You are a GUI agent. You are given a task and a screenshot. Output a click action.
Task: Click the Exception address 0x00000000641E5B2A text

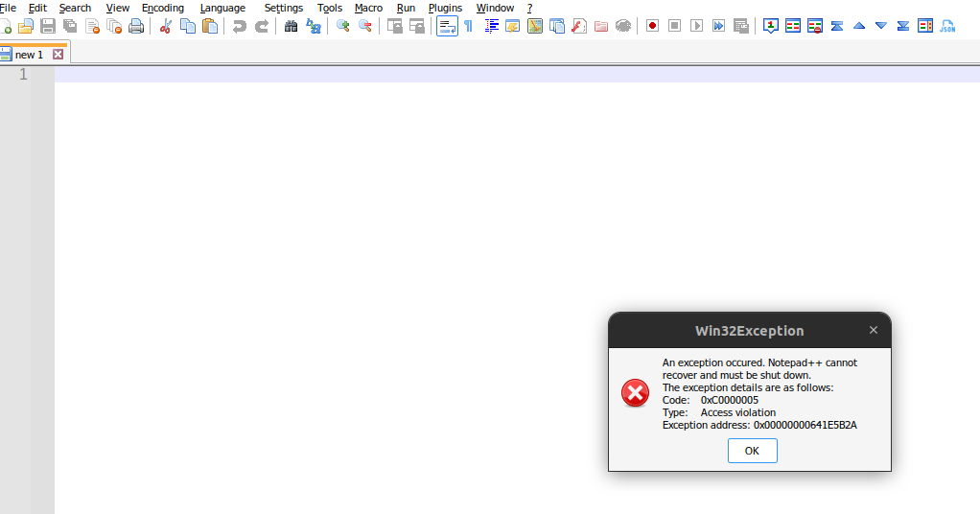pyautogui.click(x=759, y=425)
